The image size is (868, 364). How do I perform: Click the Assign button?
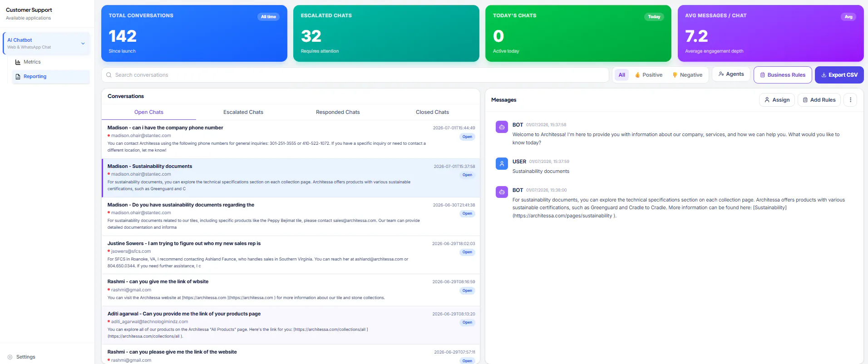[777, 100]
